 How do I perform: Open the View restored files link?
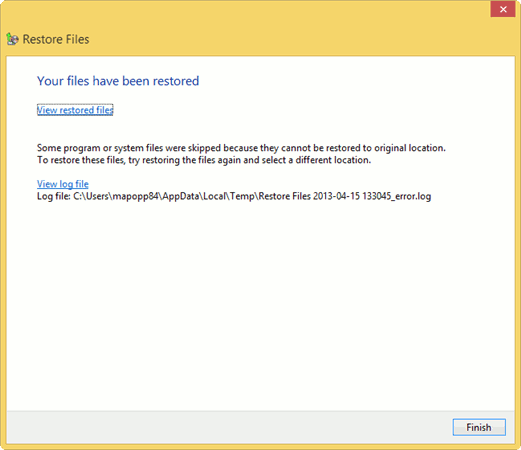tap(75, 110)
